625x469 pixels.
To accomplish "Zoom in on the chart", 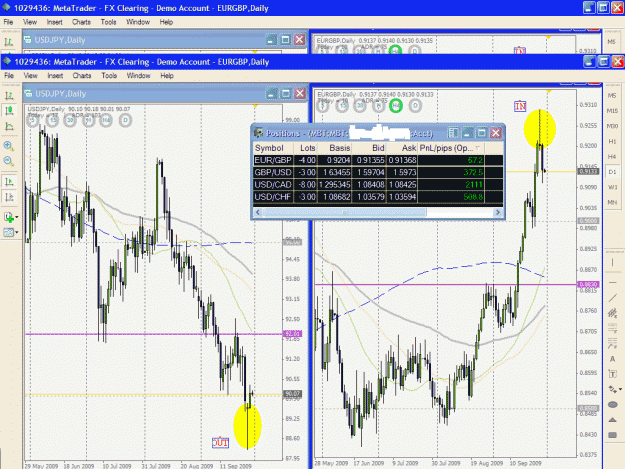I will (9, 146).
